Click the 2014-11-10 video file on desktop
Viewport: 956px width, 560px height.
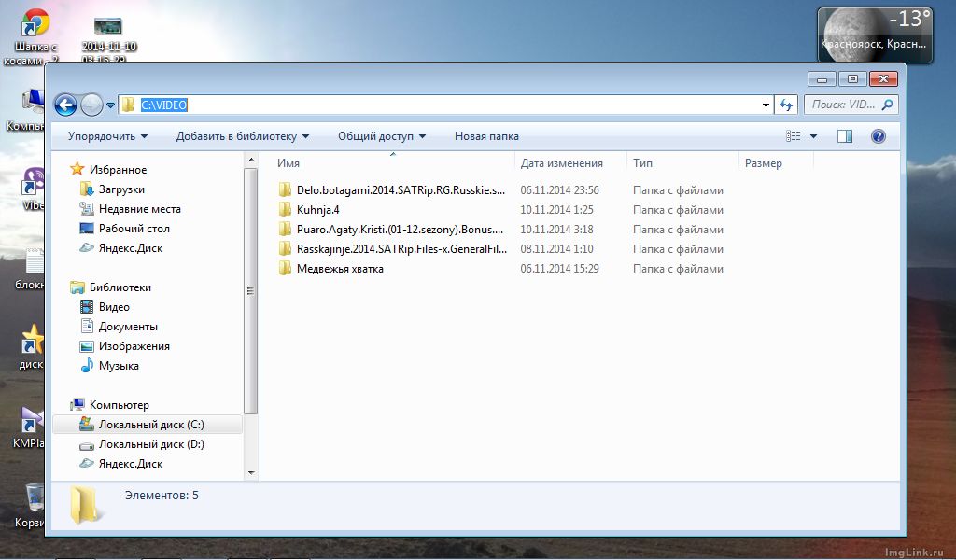coord(108,39)
